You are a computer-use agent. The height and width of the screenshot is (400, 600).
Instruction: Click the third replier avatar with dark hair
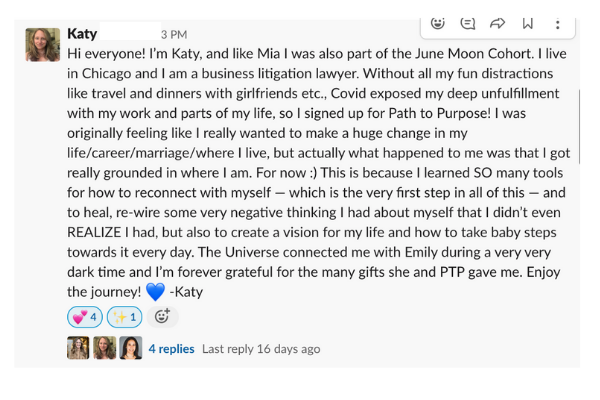pyautogui.click(x=131, y=348)
